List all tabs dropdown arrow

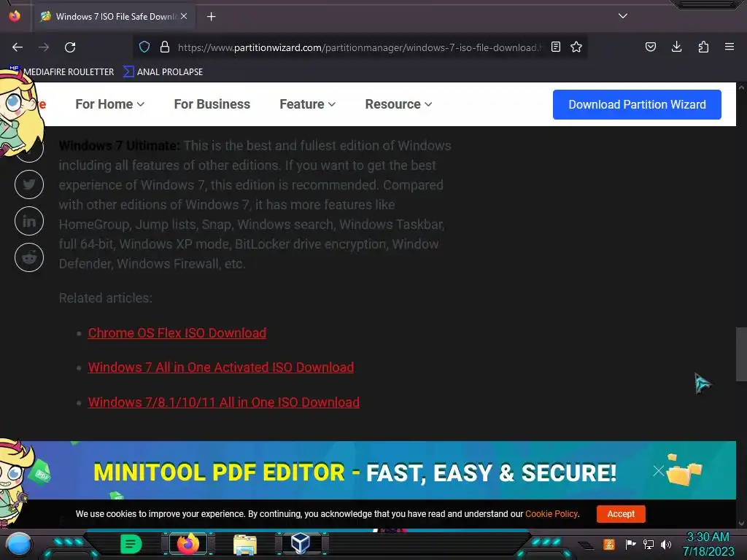(x=623, y=16)
